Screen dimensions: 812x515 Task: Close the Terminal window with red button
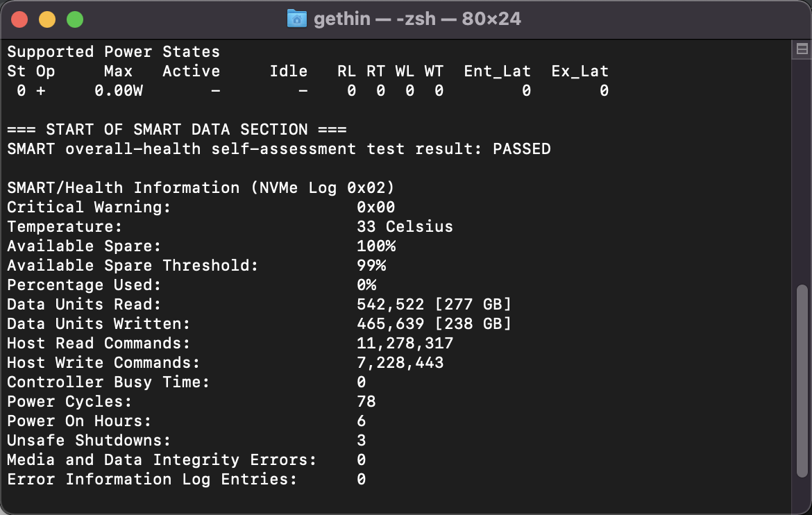pos(19,19)
